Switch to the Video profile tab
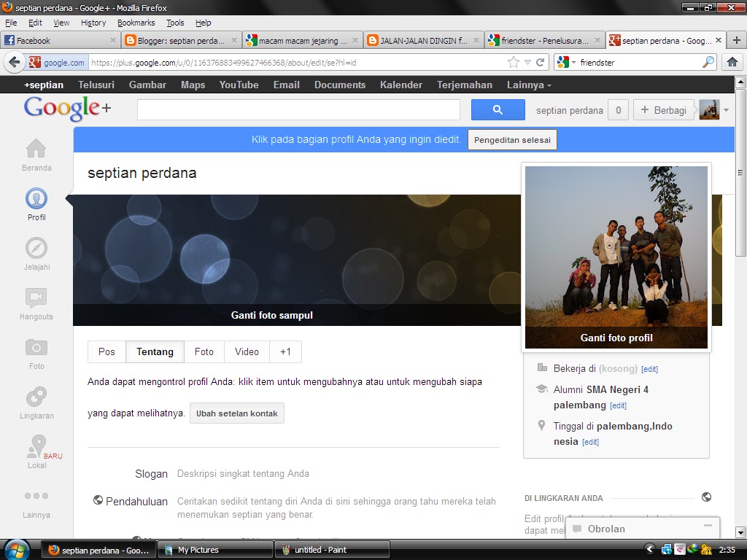The width and height of the screenshot is (747, 560). coord(247,352)
